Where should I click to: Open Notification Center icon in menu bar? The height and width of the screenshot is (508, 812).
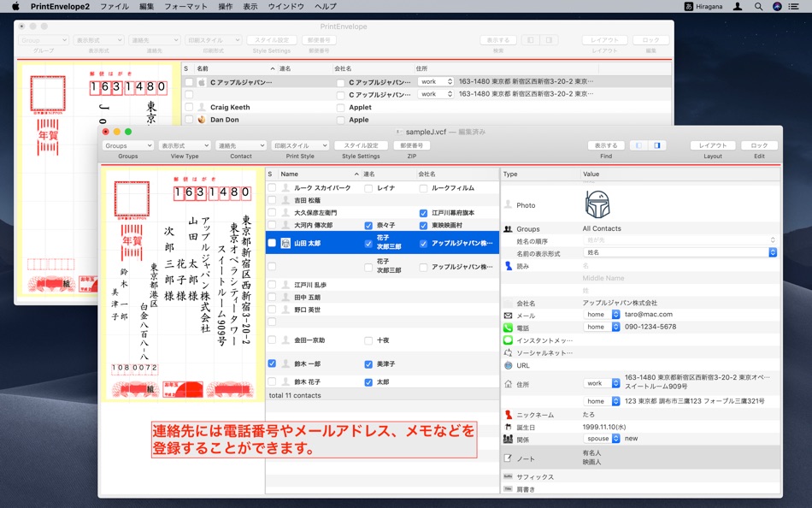pyautogui.click(x=793, y=6)
